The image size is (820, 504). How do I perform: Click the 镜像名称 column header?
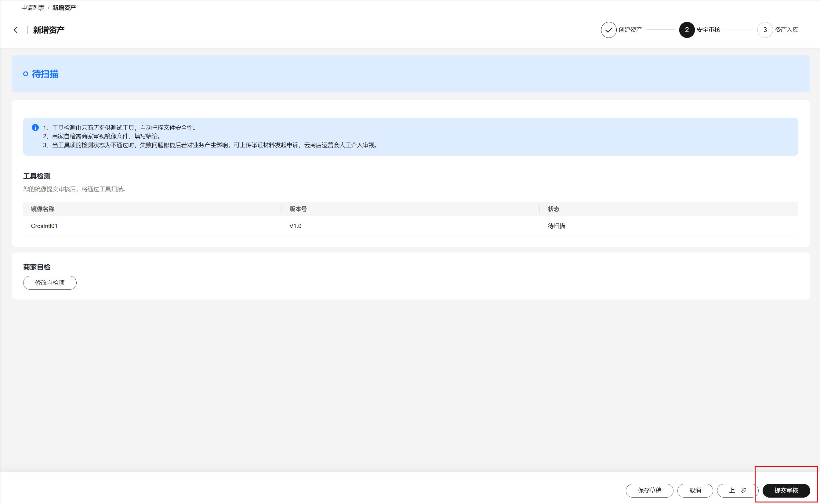43,209
